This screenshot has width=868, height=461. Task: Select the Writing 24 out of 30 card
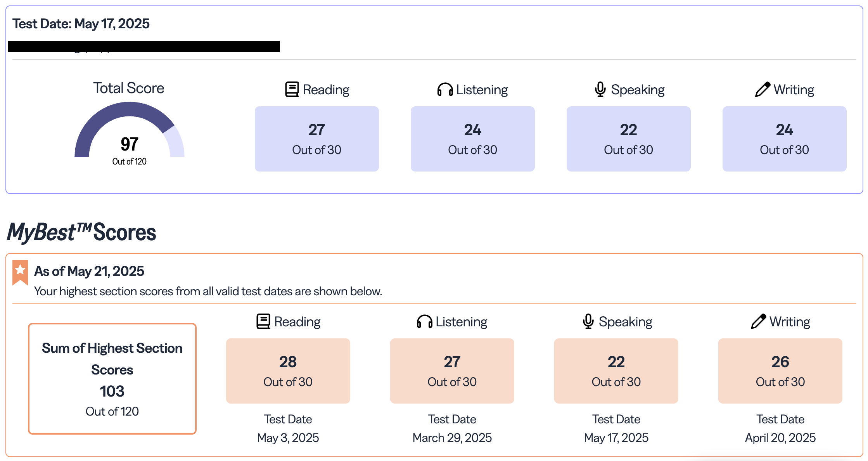pyautogui.click(x=784, y=139)
